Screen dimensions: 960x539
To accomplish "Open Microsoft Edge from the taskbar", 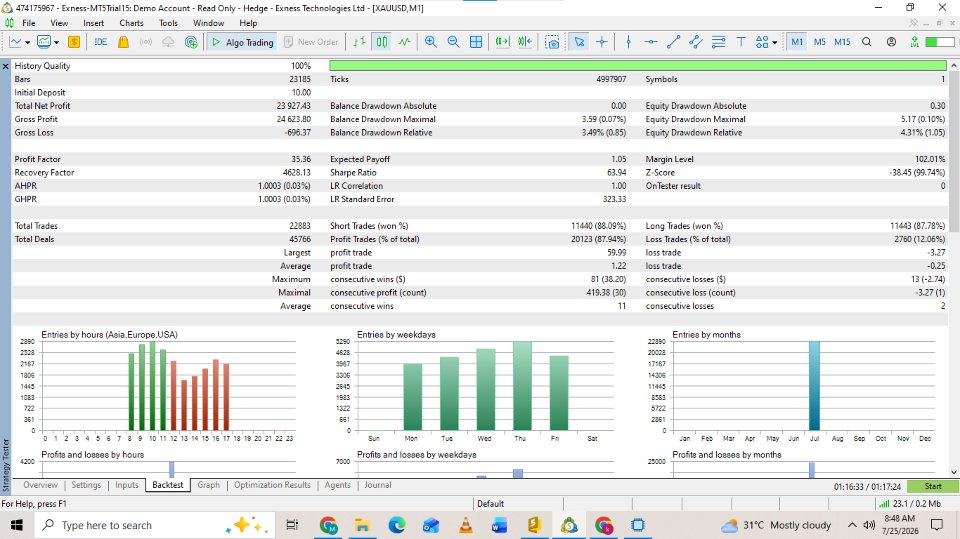I will coord(397,525).
